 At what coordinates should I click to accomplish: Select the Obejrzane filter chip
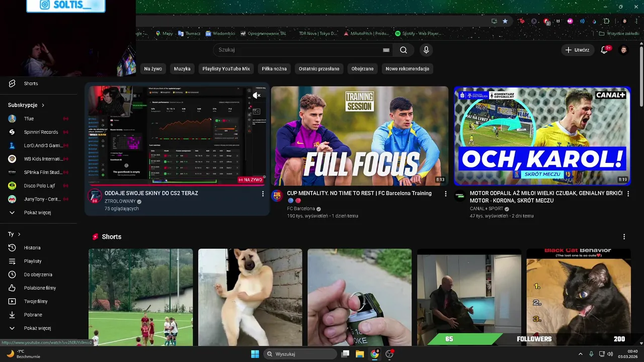click(x=362, y=68)
